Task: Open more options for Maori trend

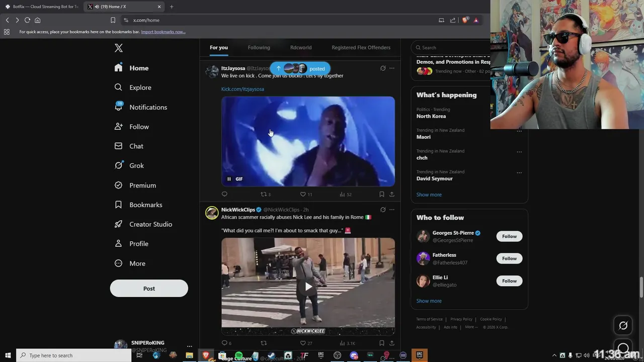Action: click(x=519, y=131)
